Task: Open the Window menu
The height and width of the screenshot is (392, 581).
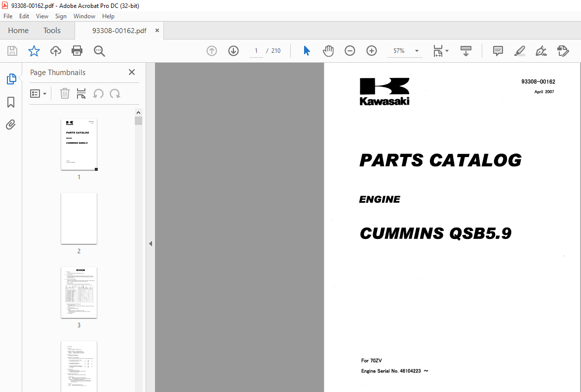Action: (x=84, y=16)
